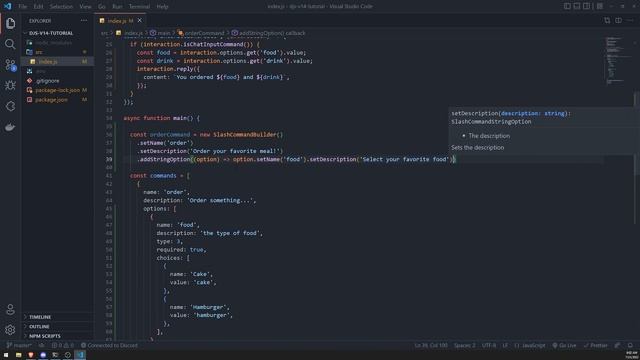Click Prettier in status bar
Image resolution: width=640 pixels, height=360 pixels.
[x=596, y=345]
